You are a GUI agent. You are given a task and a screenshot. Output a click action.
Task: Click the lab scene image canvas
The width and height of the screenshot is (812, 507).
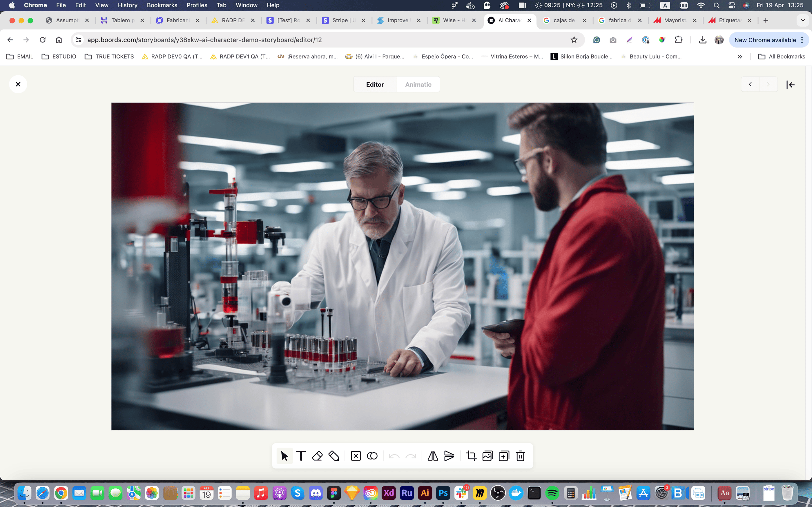click(x=402, y=266)
